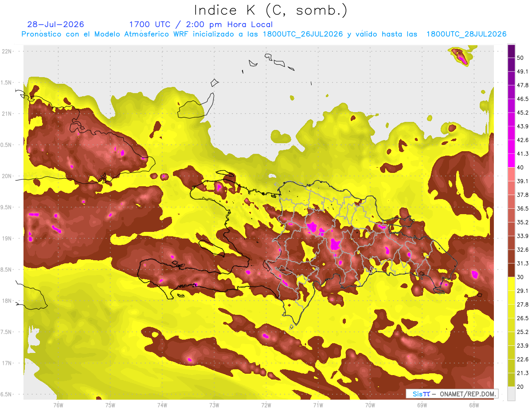Click the "32.6" color scale value
532x411 pixels.
pyautogui.click(x=523, y=250)
